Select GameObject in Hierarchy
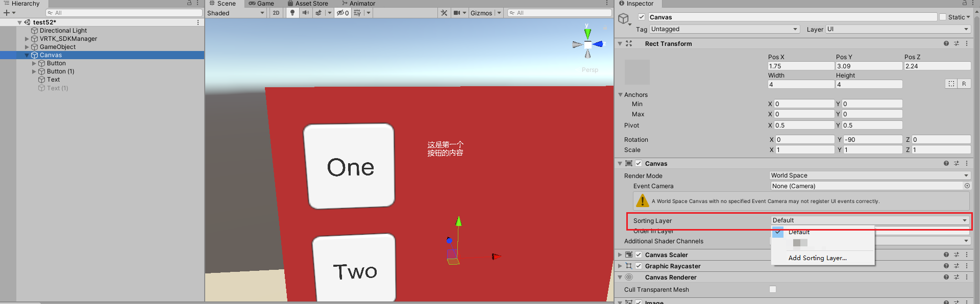Image resolution: width=980 pixels, height=304 pixels. [x=58, y=47]
